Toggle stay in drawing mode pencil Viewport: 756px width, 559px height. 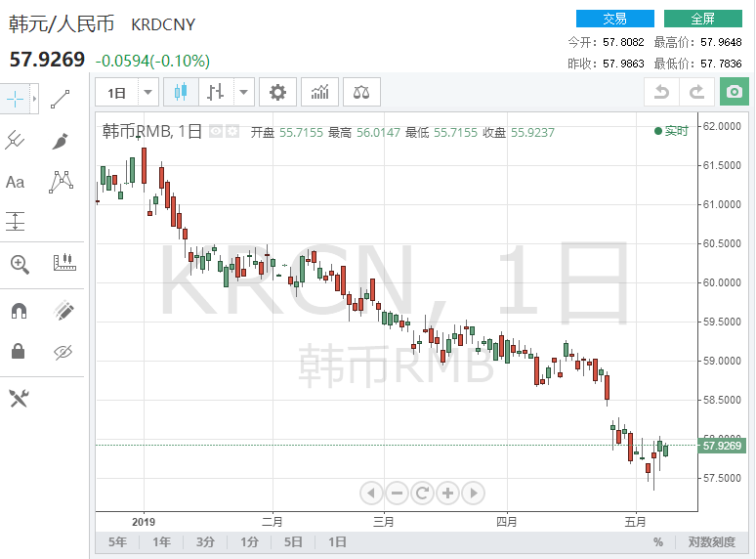coord(63,311)
